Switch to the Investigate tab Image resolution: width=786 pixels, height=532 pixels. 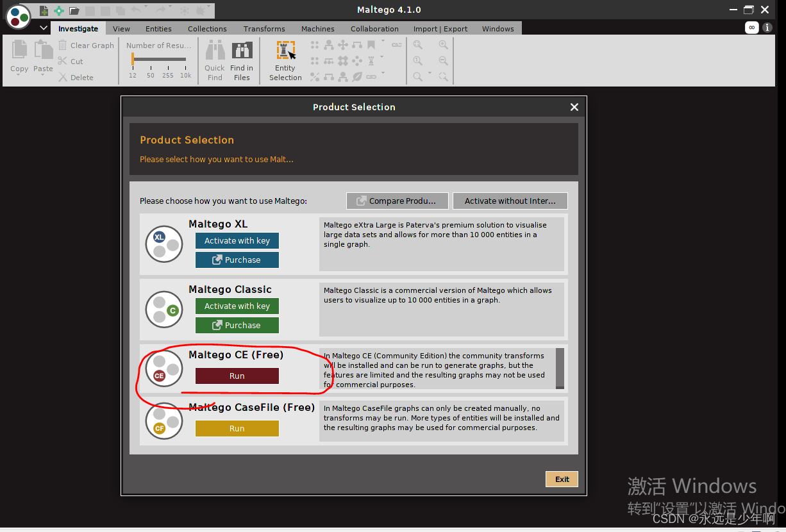pos(78,29)
